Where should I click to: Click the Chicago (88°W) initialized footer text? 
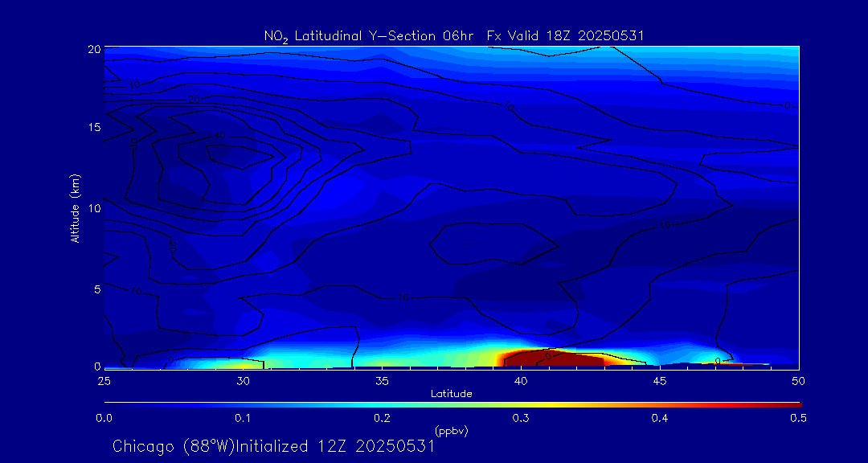[x=273, y=446]
